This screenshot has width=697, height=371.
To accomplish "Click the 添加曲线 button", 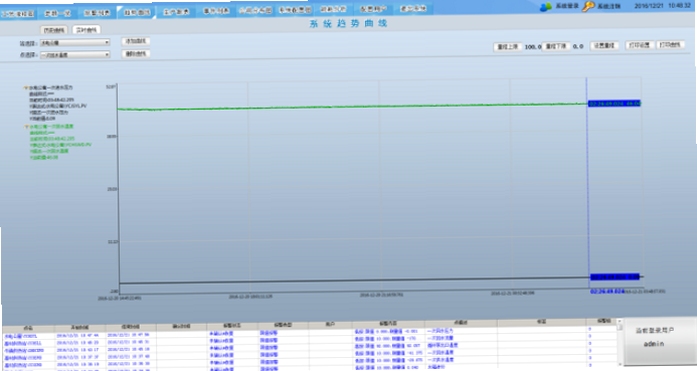I will [x=136, y=41].
